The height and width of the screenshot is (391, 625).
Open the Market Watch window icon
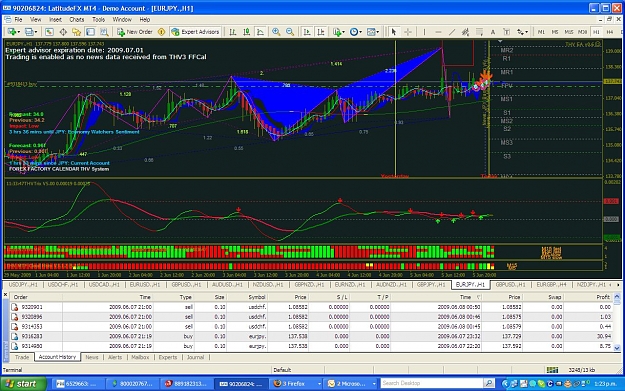pyautogui.click(x=49, y=32)
